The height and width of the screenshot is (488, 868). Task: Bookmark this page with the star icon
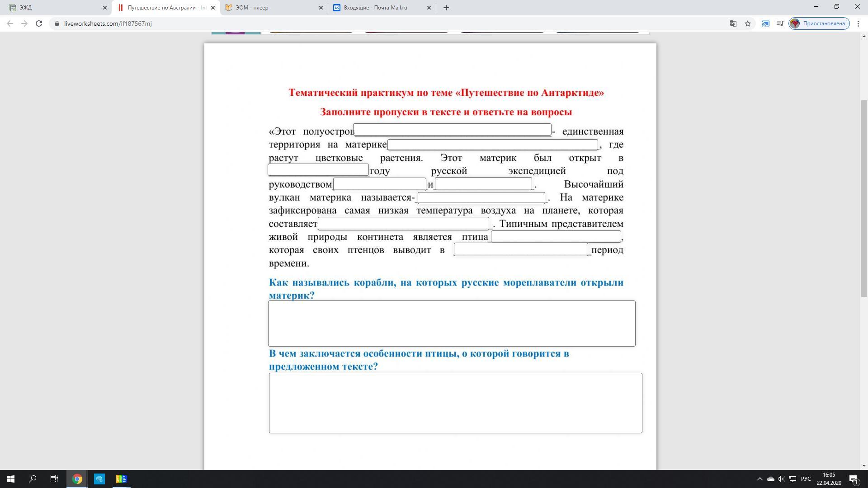pos(748,23)
